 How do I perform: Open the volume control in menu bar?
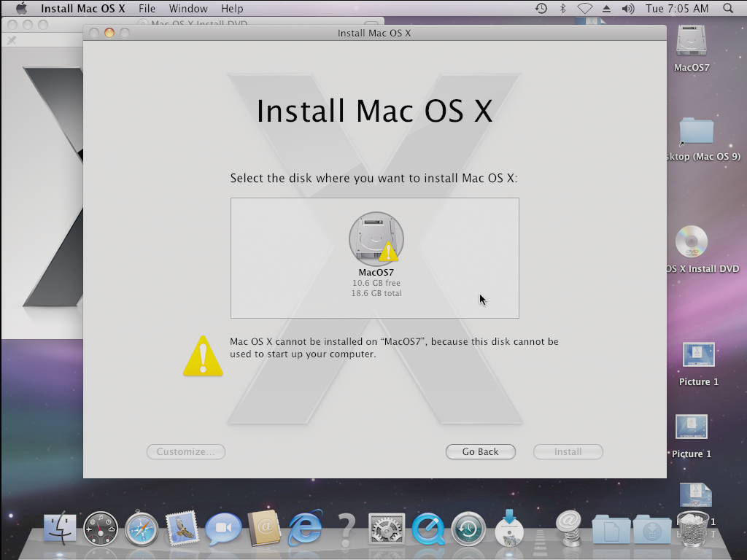[628, 8]
